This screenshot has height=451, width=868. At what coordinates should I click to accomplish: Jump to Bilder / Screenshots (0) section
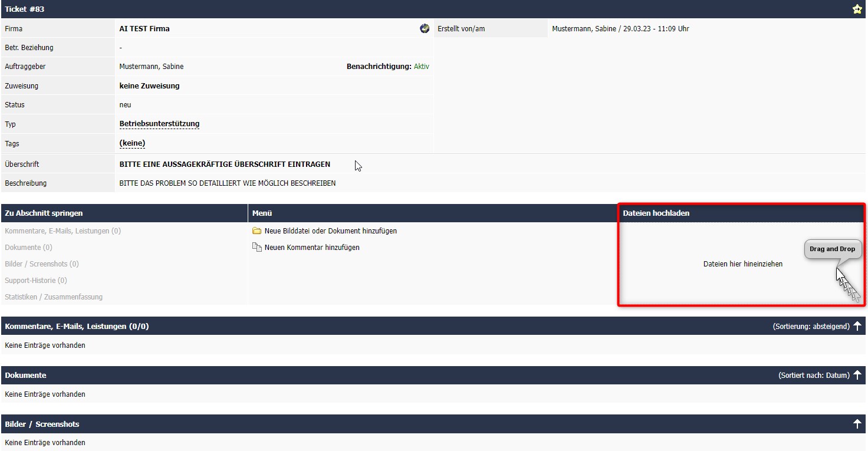pyautogui.click(x=42, y=264)
